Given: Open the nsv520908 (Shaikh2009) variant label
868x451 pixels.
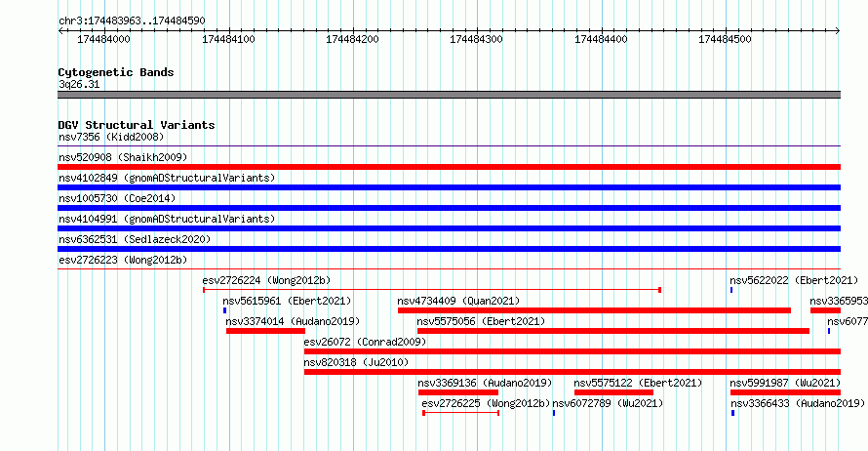Looking at the screenshot, I should tap(123, 157).
